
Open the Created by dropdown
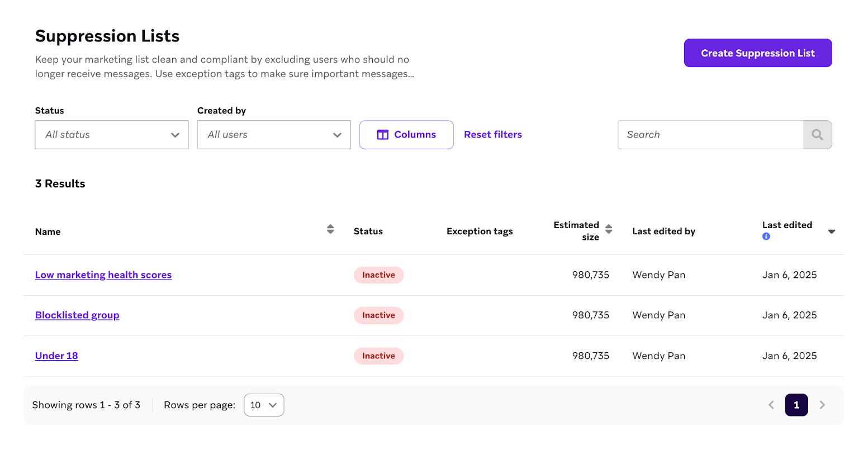(x=274, y=135)
